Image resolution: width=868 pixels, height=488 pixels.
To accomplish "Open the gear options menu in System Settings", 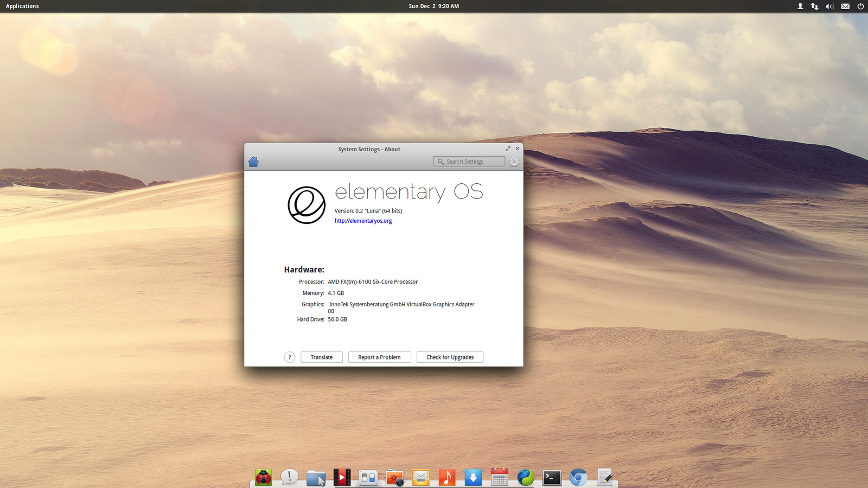I will point(514,161).
